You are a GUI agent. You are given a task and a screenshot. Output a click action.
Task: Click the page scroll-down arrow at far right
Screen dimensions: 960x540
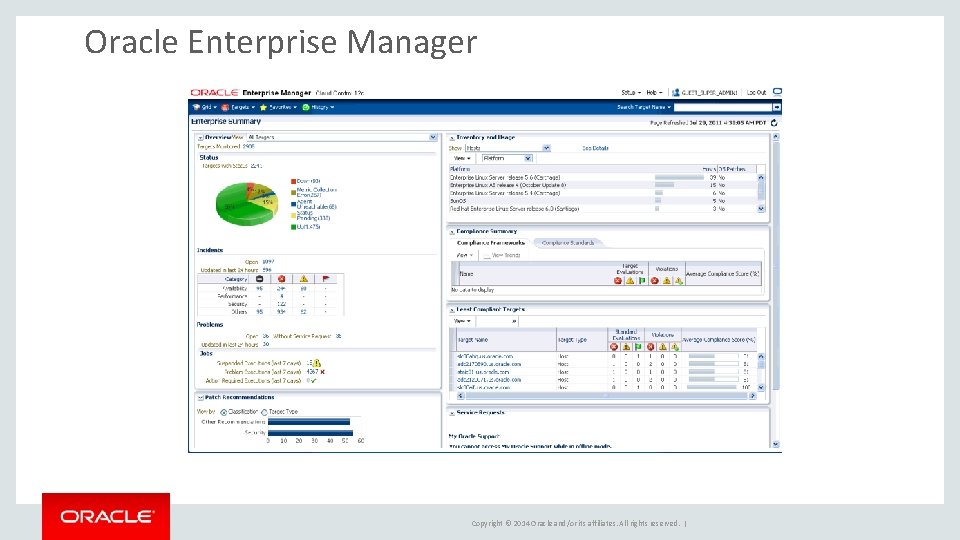(776, 444)
